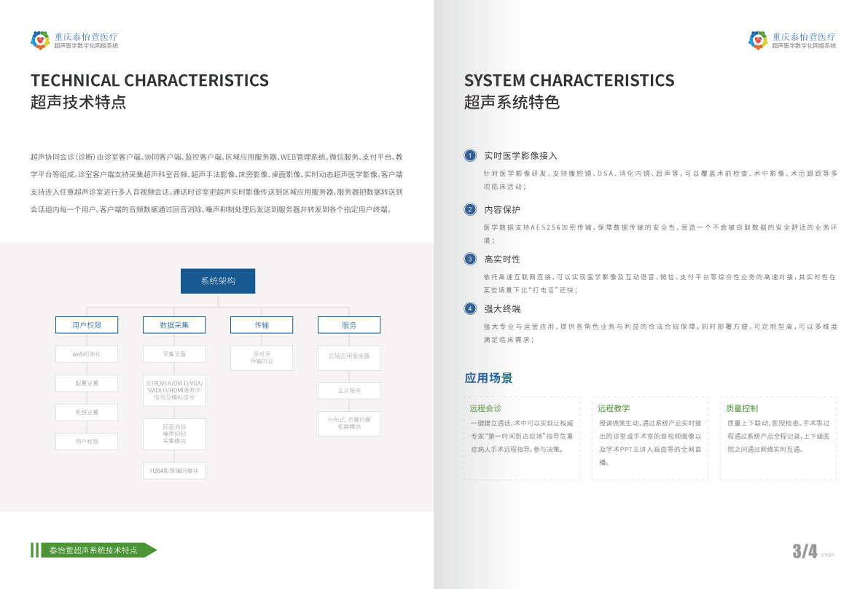The width and height of the screenshot is (868, 589).
Task: Select the 远程教学 scenario card
Action: [650, 437]
